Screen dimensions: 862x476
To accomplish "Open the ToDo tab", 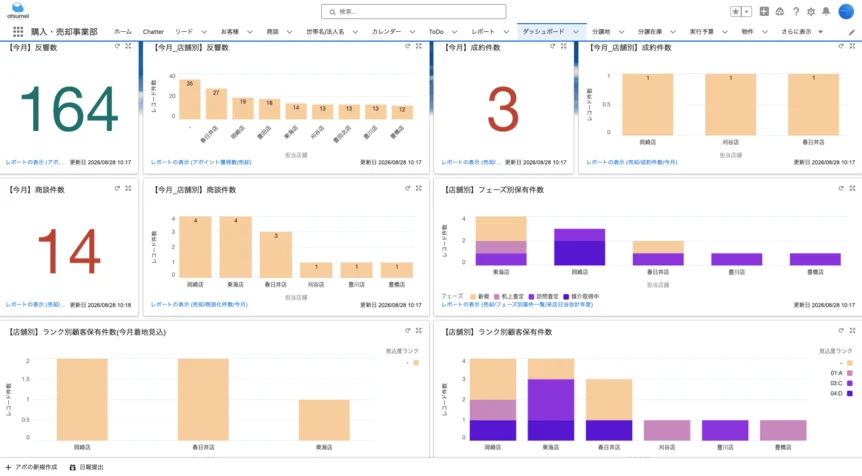I will [x=436, y=32].
